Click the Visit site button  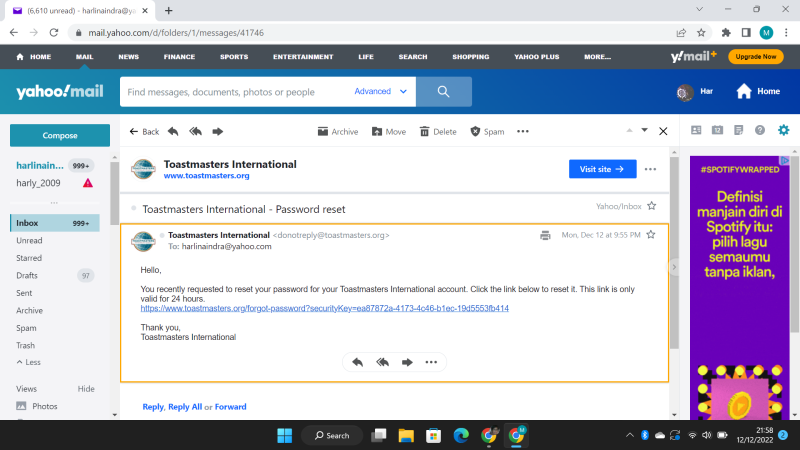click(x=603, y=169)
